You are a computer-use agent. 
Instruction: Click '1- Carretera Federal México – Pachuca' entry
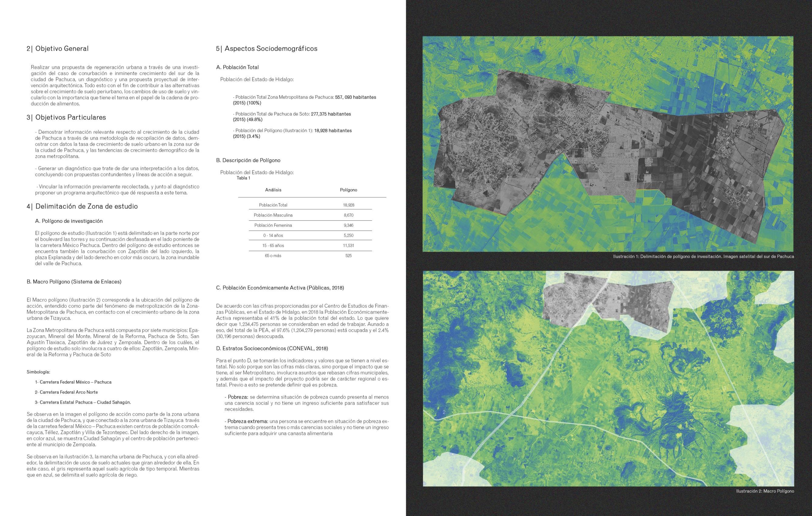73,382
